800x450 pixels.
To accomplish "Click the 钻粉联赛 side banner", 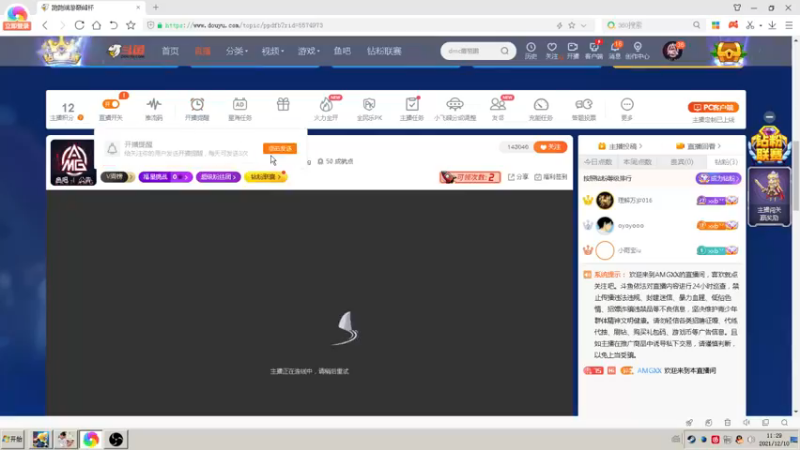I will point(769,145).
